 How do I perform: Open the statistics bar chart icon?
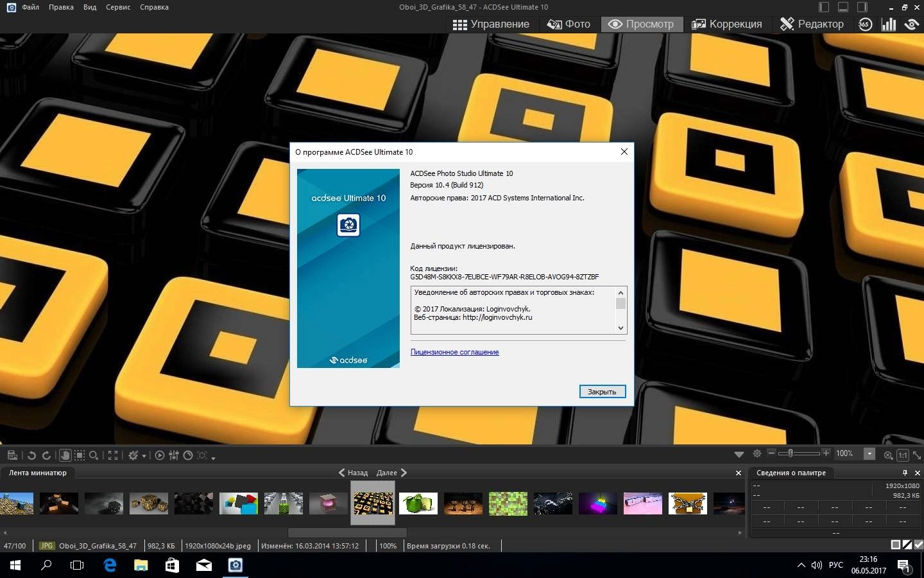(x=889, y=24)
